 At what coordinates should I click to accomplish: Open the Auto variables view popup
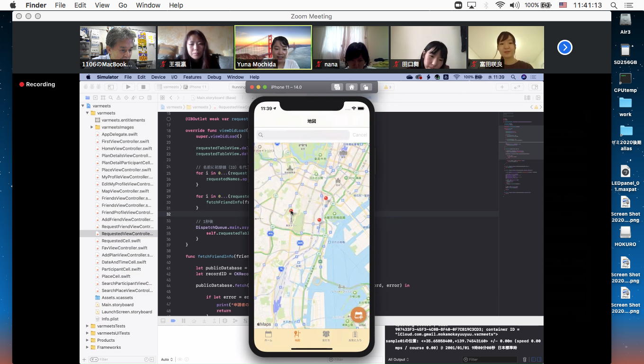pyautogui.click(x=167, y=360)
